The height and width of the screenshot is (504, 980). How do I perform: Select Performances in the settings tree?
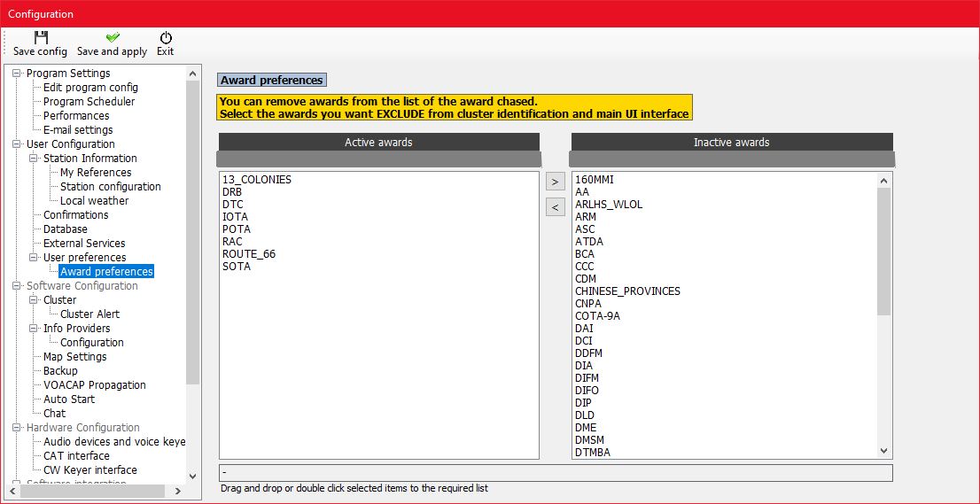point(76,115)
